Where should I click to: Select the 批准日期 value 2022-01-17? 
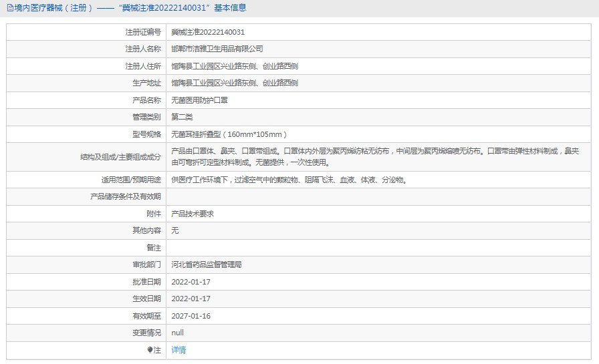point(191,282)
